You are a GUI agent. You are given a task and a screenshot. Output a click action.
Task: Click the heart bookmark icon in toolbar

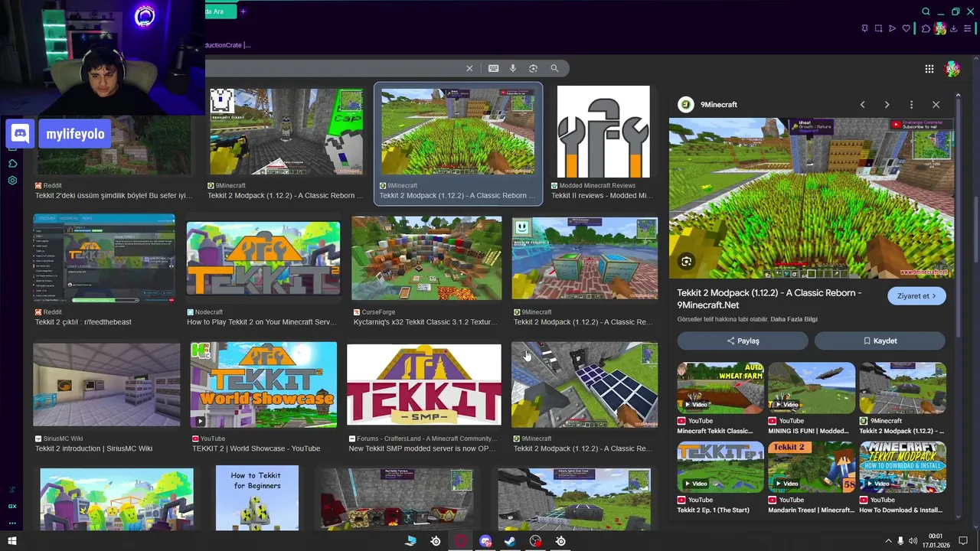click(906, 28)
